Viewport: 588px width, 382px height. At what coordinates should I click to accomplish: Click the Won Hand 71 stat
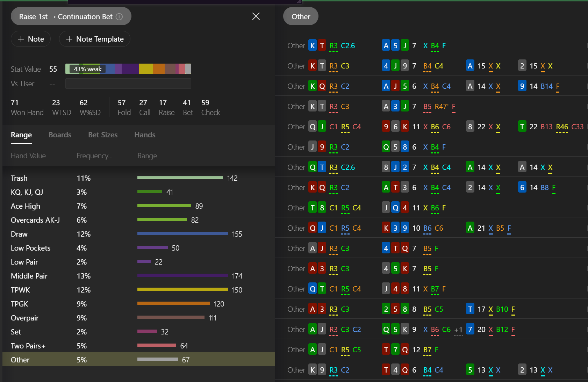[x=27, y=108]
